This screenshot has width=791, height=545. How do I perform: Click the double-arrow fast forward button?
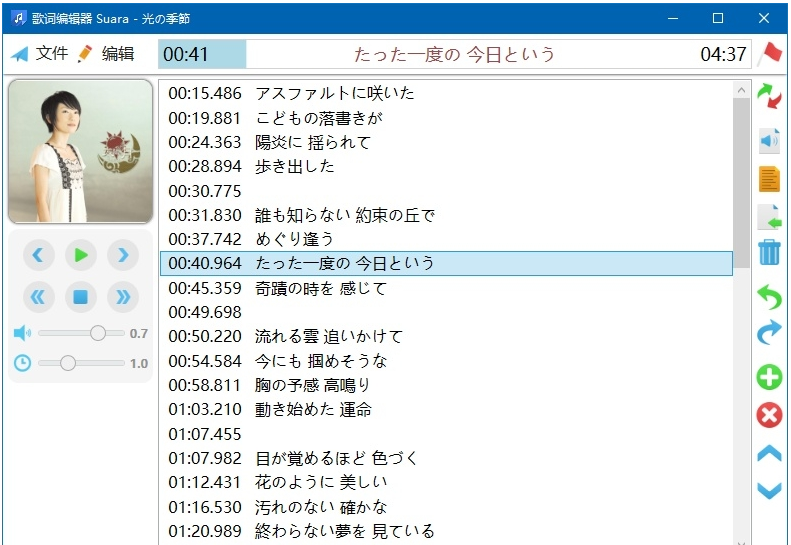pos(123,297)
